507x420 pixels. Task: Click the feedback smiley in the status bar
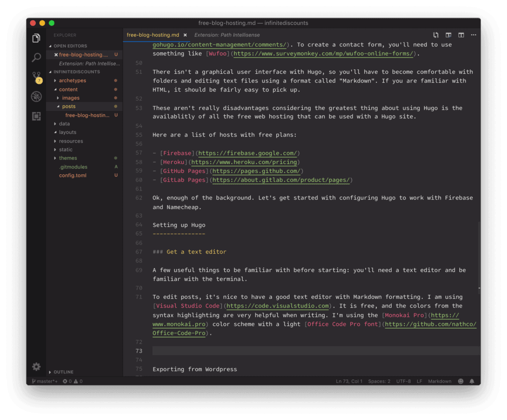coord(460,381)
